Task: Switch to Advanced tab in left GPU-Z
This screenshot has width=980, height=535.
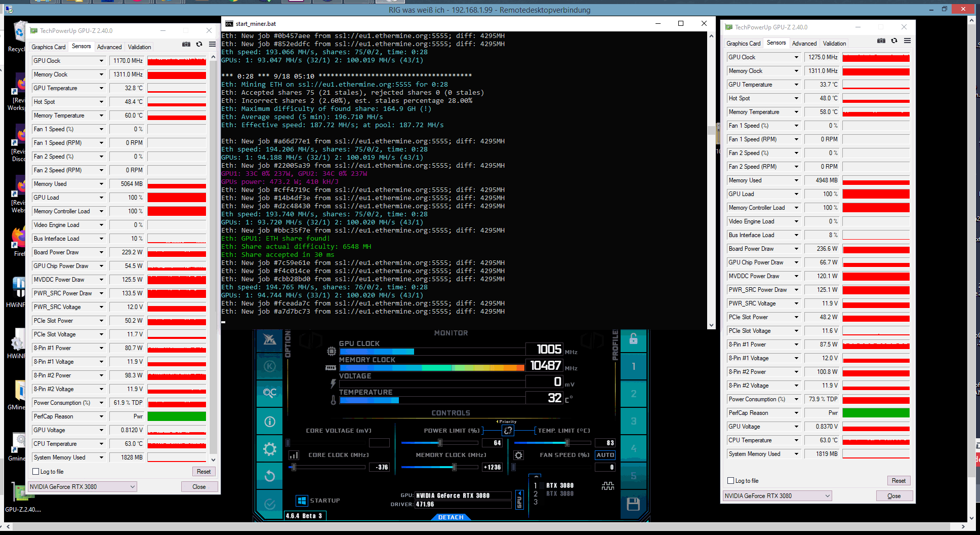Action: (109, 47)
